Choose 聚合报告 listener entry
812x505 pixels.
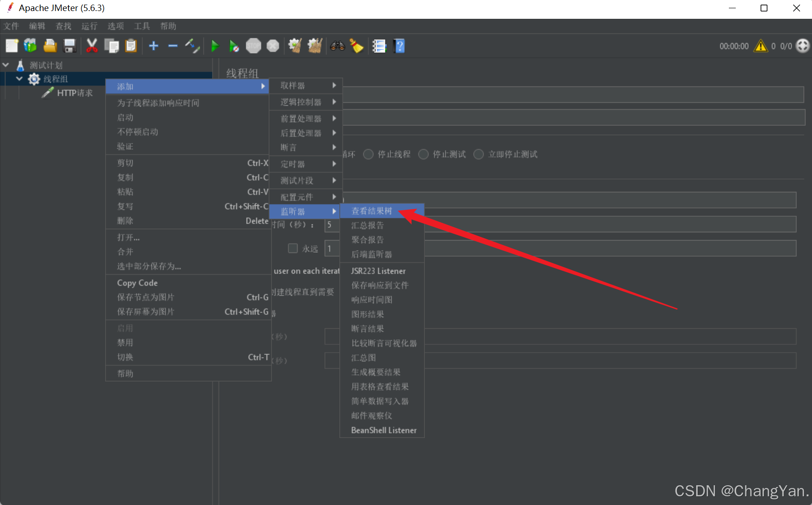click(x=382, y=240)
